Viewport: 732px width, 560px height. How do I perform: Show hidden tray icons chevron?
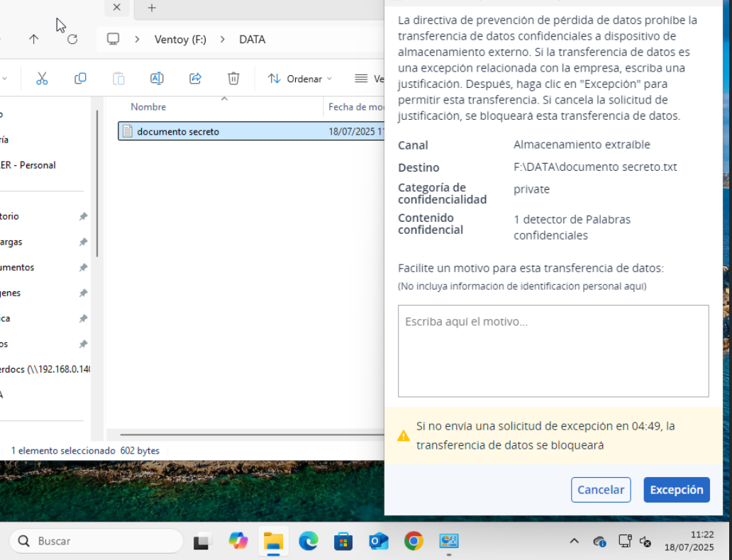pos(575,541)
